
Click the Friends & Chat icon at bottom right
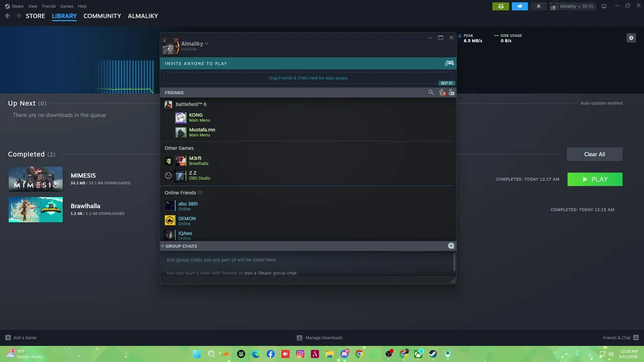click(x=636, y=337)
